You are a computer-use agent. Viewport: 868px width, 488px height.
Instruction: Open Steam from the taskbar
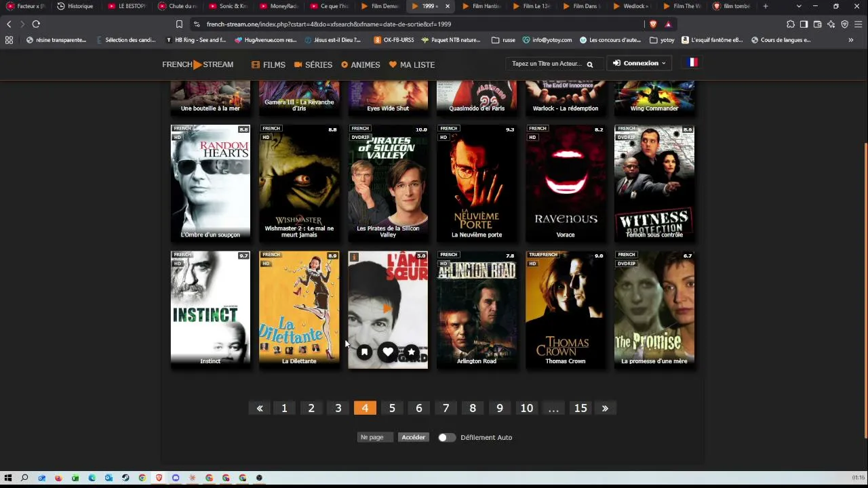(125, 478)
